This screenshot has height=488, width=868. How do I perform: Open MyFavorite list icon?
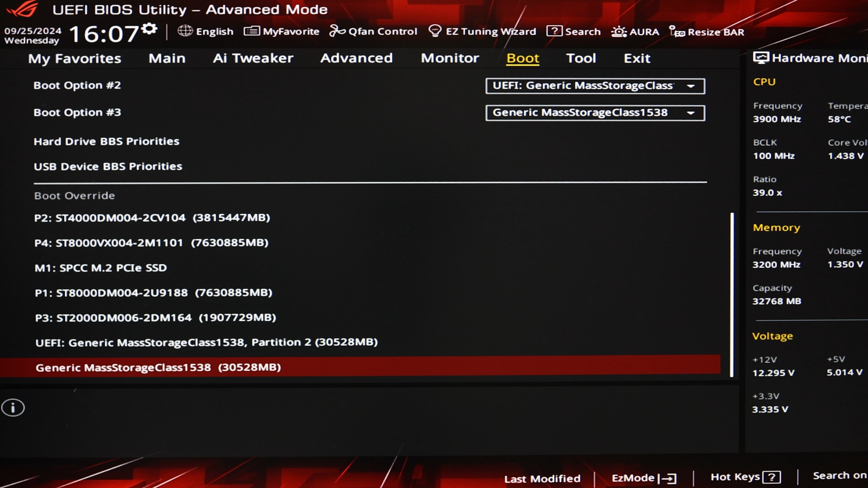click(x=252, y=31)
